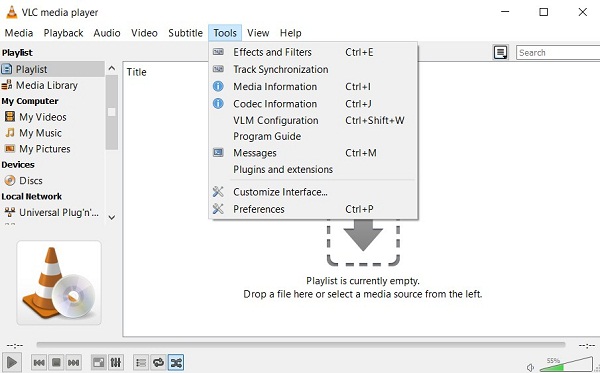Open the Audio menu
The height and width of the screenshot is (373, 600).
click(107, 33)
